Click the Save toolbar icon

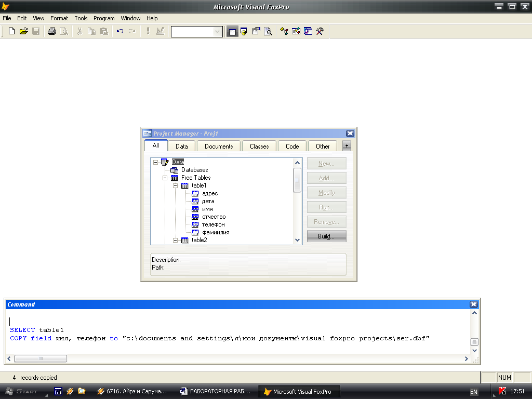36,31
